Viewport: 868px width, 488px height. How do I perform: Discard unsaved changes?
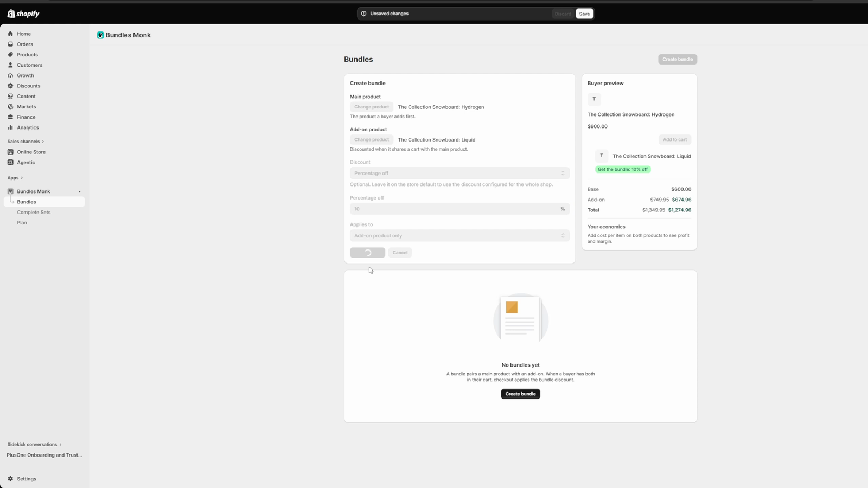coord(563,14)
